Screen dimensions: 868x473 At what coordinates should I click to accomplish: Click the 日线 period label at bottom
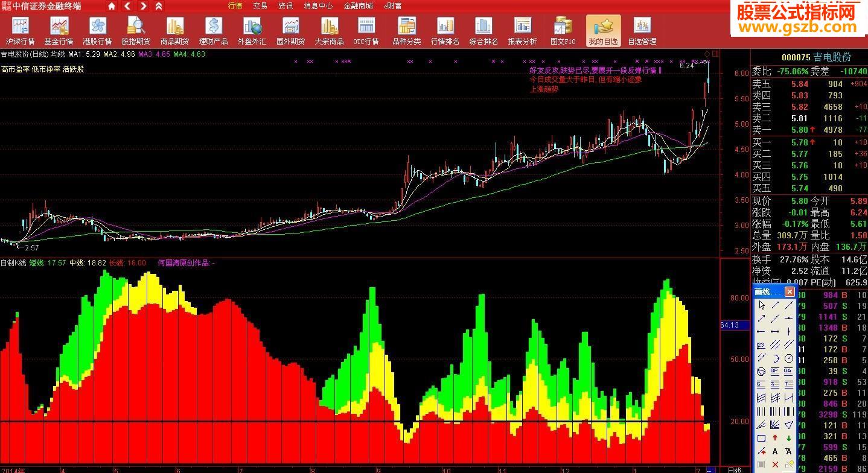tap(734, 469)
